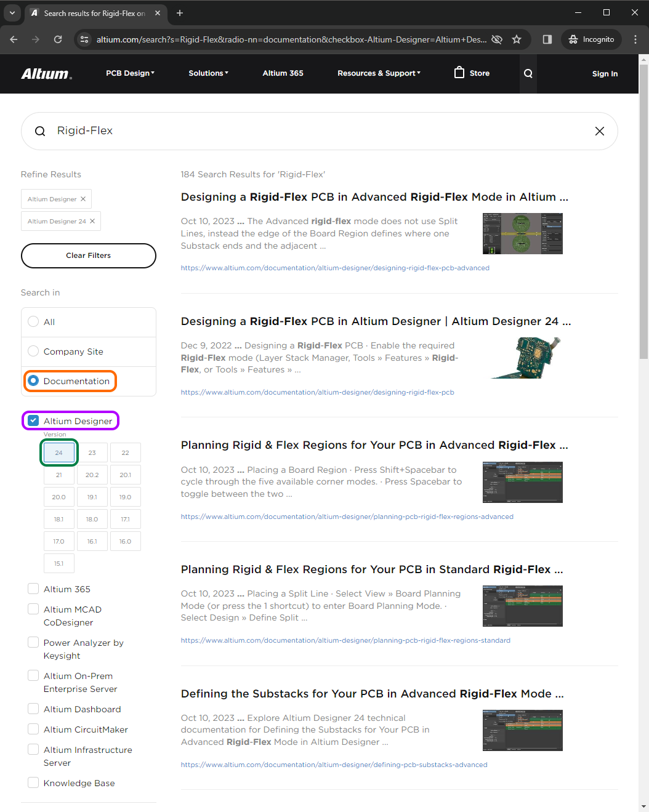Screen dimensions: 649x812
Task: Click the magnifier icon in search box
Action: [40, 131]
